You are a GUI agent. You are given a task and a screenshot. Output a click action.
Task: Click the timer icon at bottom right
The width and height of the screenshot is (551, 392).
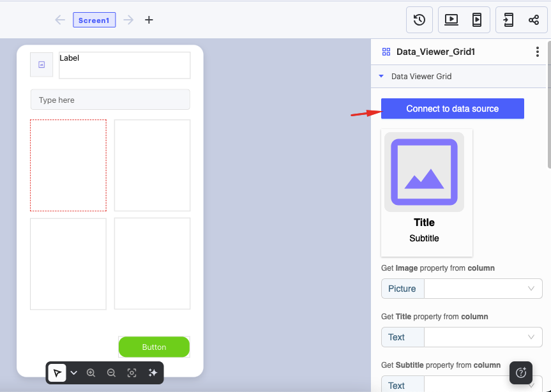521,373
